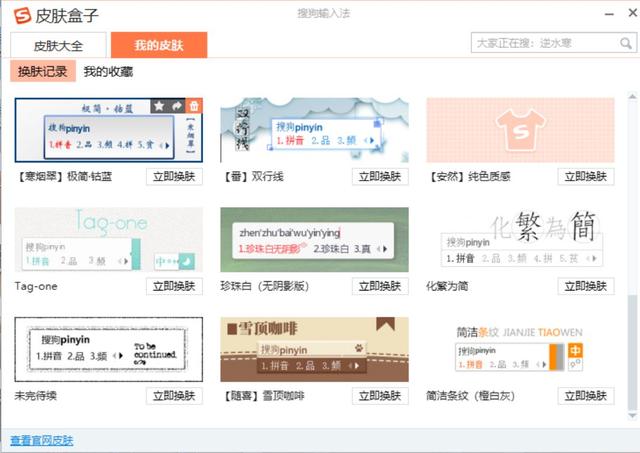Click the search field showing 逆水寒

553,43
